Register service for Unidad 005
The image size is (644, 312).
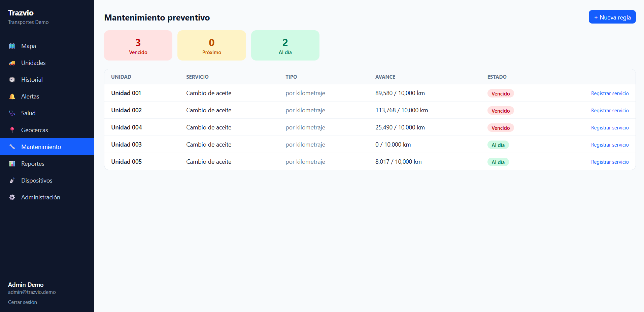tap(610, 162)
